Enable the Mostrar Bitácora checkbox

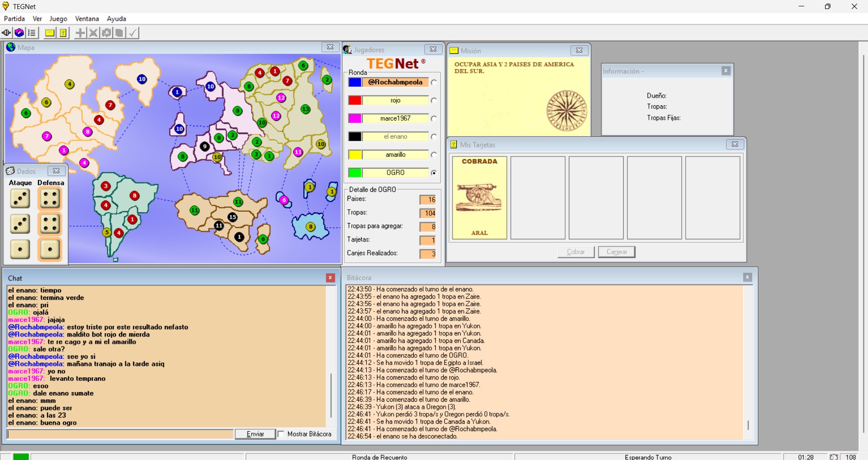(x=281, y=434)
